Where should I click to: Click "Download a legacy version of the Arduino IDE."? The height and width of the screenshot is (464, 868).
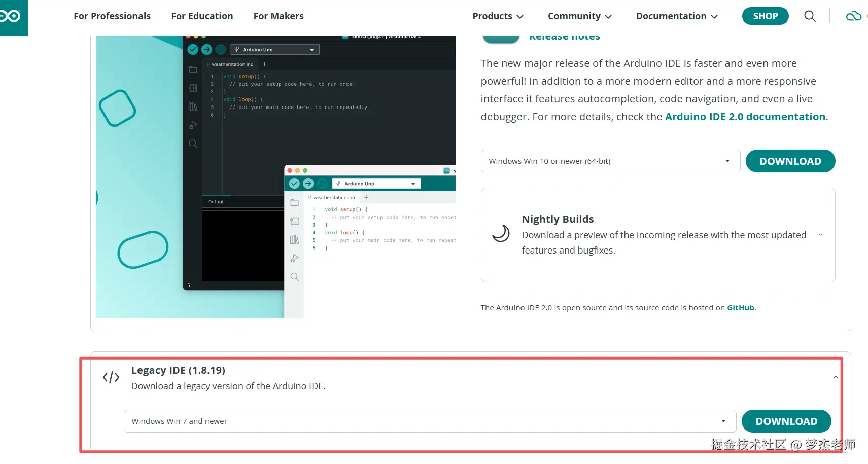[228, 386]
